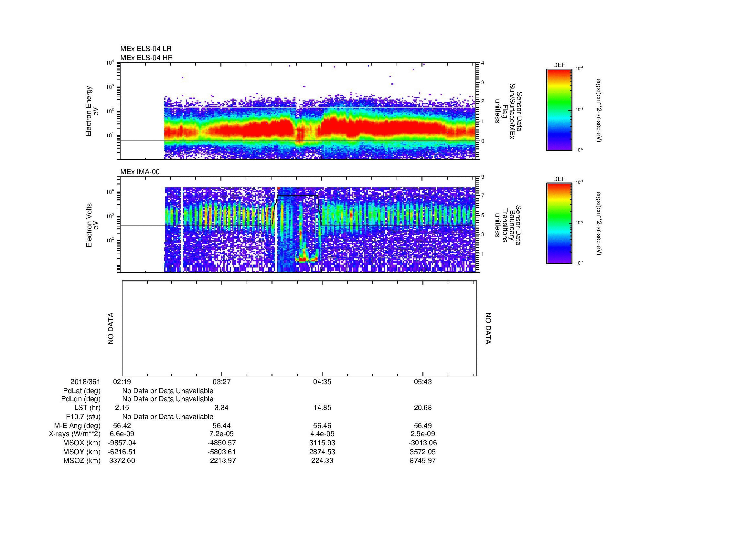Click MSOY value 3572.05

coord(423,452)
